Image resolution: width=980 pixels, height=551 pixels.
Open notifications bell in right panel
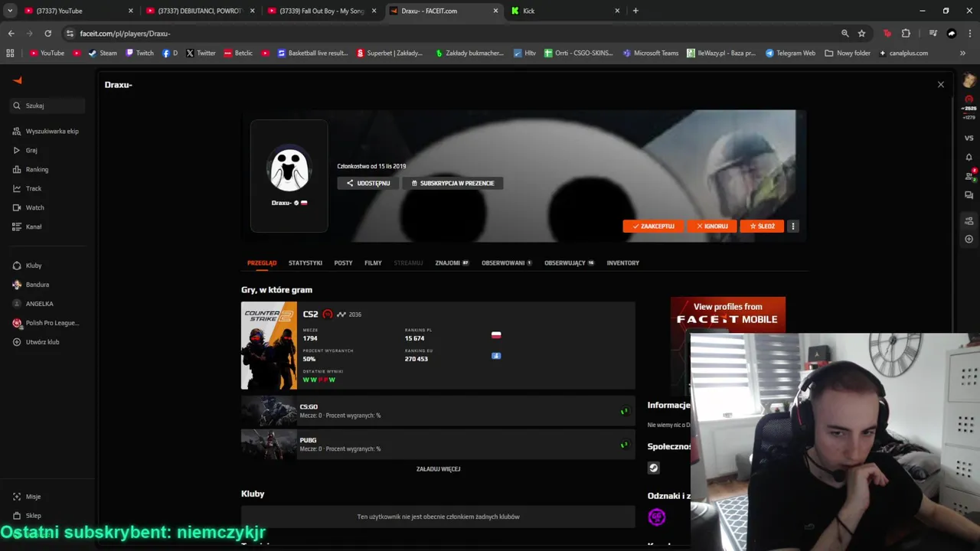click(x=969, y=158)
